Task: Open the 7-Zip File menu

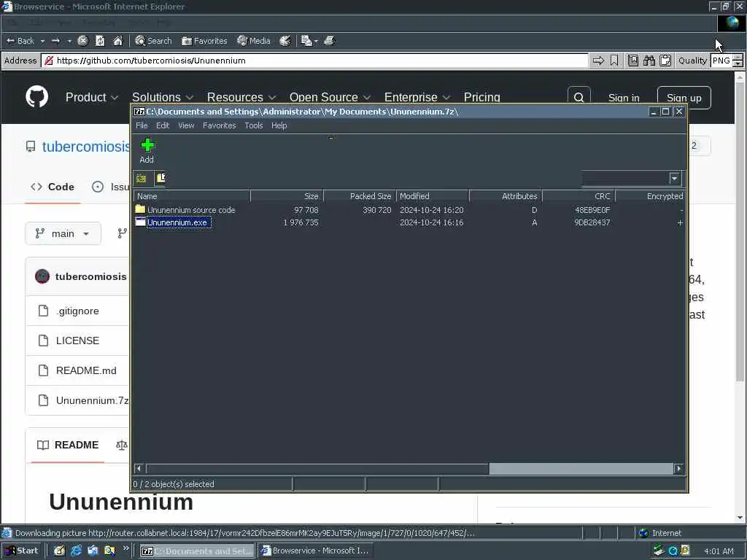Action: click(x=142, y=125)
